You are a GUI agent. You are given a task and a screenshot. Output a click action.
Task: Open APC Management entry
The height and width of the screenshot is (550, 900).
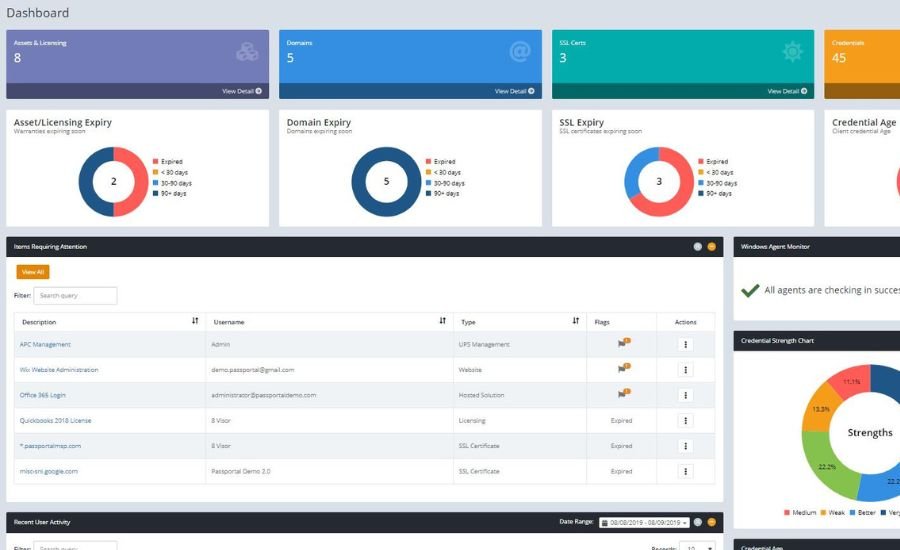coord(45,344)
